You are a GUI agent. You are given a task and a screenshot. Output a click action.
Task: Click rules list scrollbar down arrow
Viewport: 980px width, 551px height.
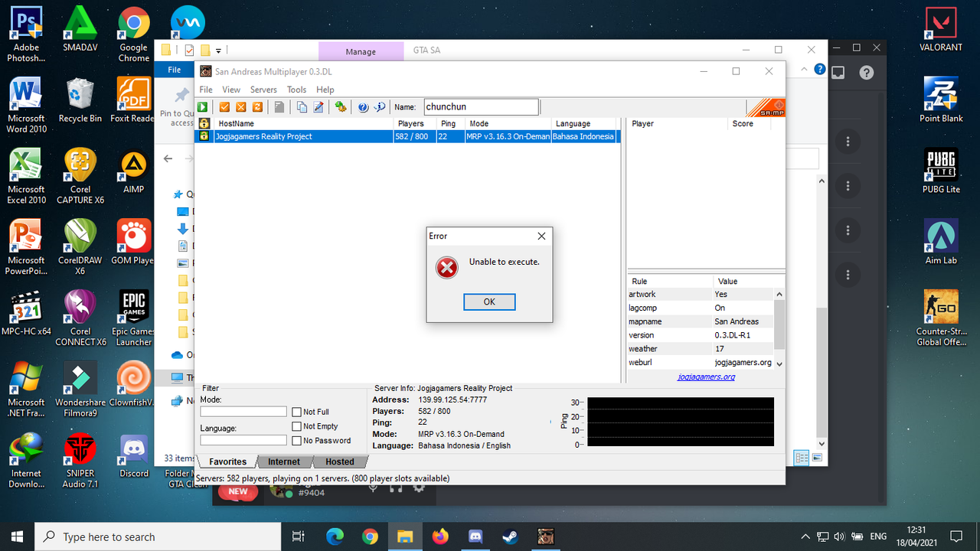(779, 364)
